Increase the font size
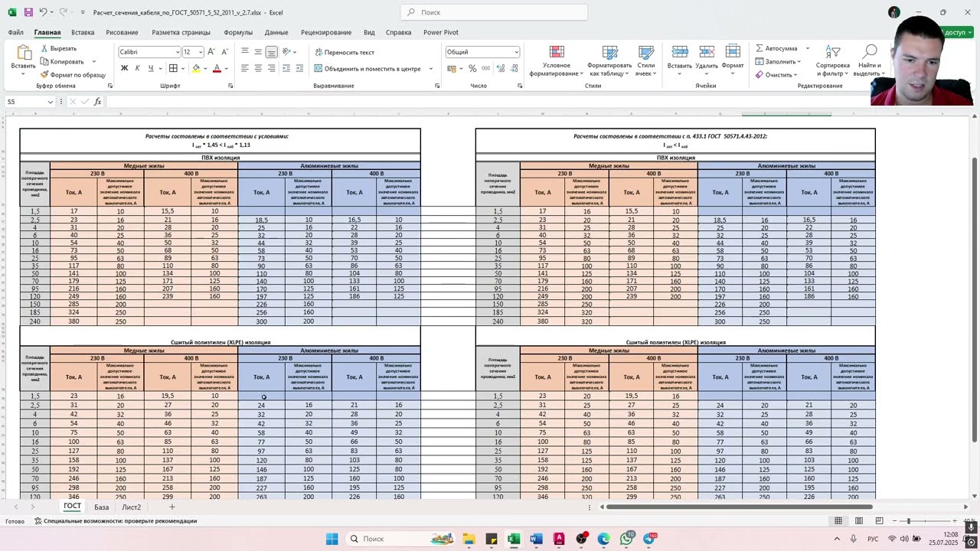The height and width of the screenshot is (551, 980). pos(213,52)
